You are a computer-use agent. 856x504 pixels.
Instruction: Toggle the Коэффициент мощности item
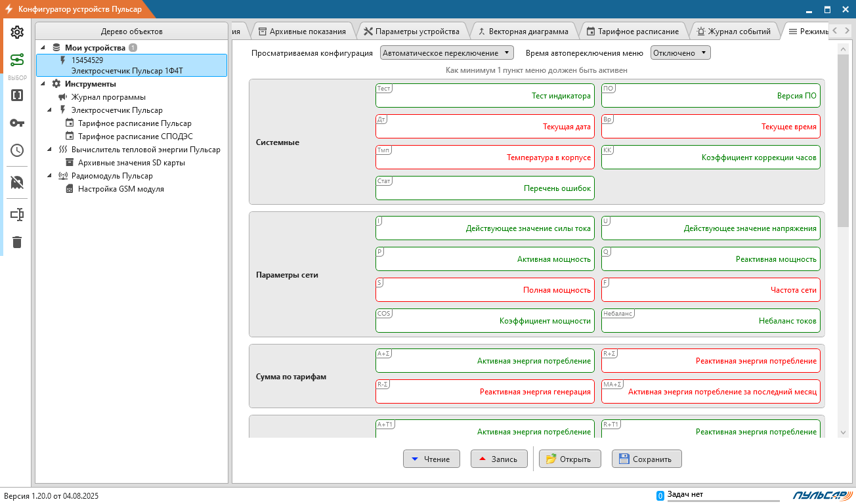[485, 320]
